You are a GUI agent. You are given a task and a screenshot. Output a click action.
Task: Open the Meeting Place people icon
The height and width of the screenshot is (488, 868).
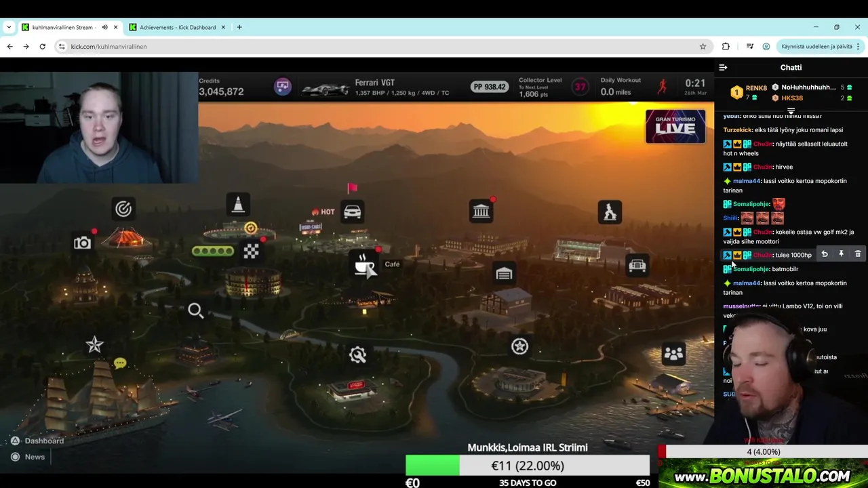pos(673,354)
